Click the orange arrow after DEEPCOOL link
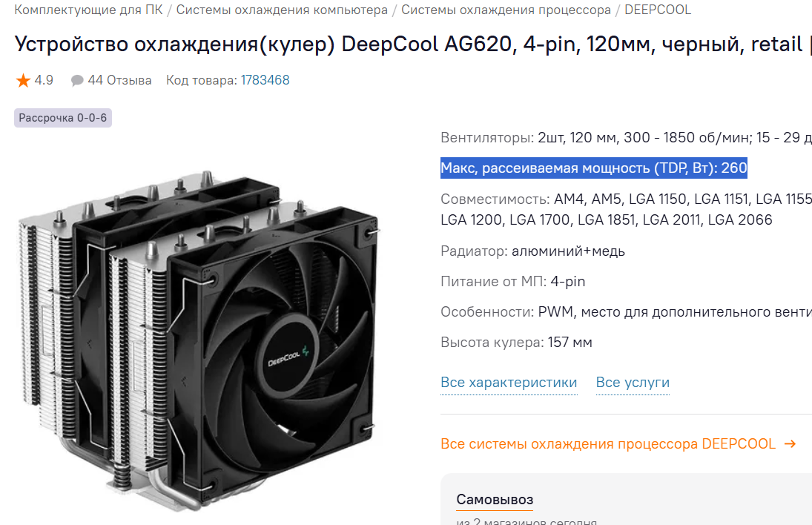 [x=790, y=443]
